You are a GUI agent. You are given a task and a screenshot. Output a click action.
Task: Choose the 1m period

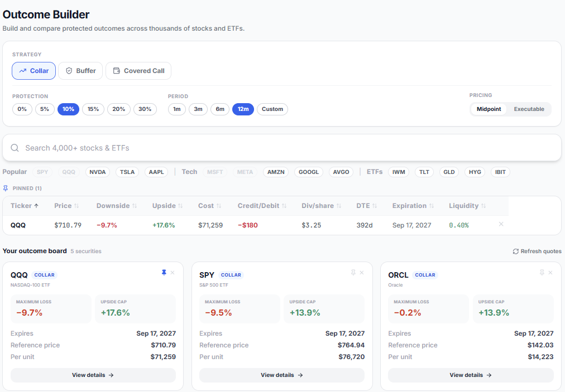tap(177, 109)
